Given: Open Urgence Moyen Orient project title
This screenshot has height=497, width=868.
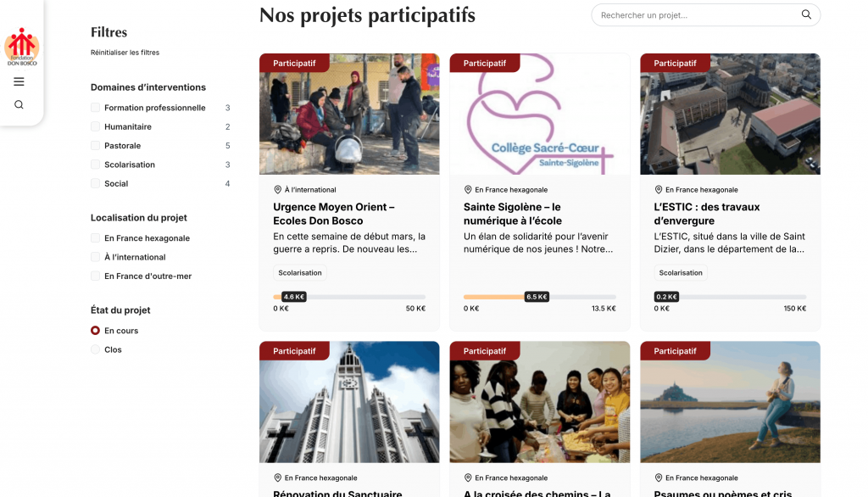Looking at the screenshot, I should tap(334, 214).
